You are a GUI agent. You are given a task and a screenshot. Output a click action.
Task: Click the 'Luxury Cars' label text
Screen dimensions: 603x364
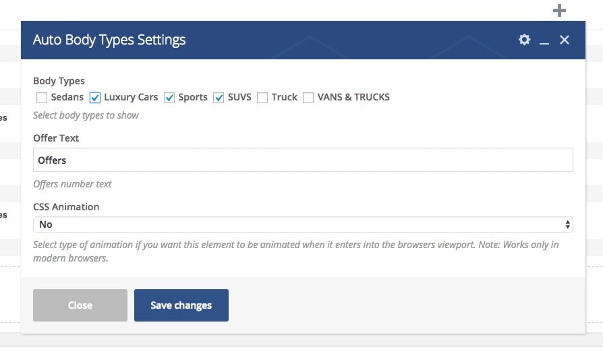point(131,97)
